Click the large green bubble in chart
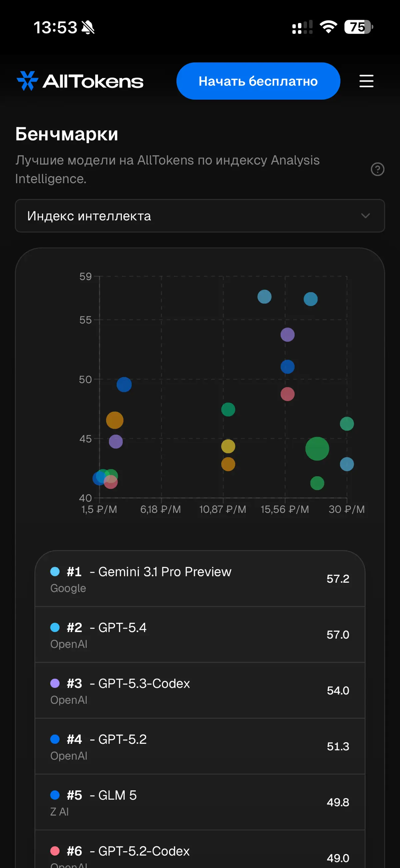This screenshot has width=400, height=868. point(317,449)
